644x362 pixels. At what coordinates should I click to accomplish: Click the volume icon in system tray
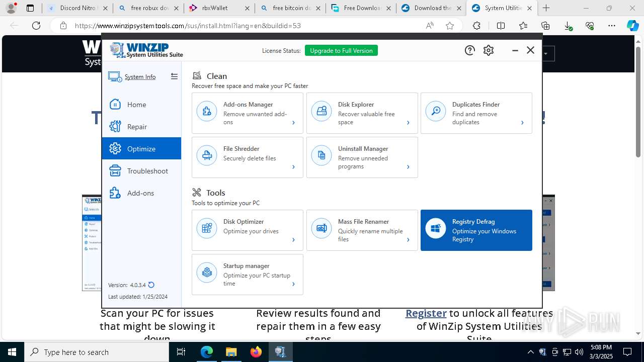pos(579,352)
